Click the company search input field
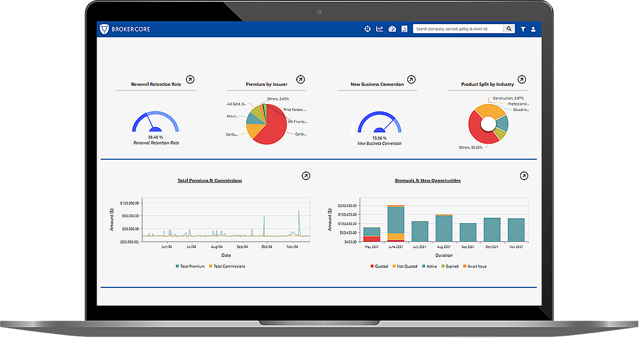Viewport: 644px width, 349px height. coord(458,29)
